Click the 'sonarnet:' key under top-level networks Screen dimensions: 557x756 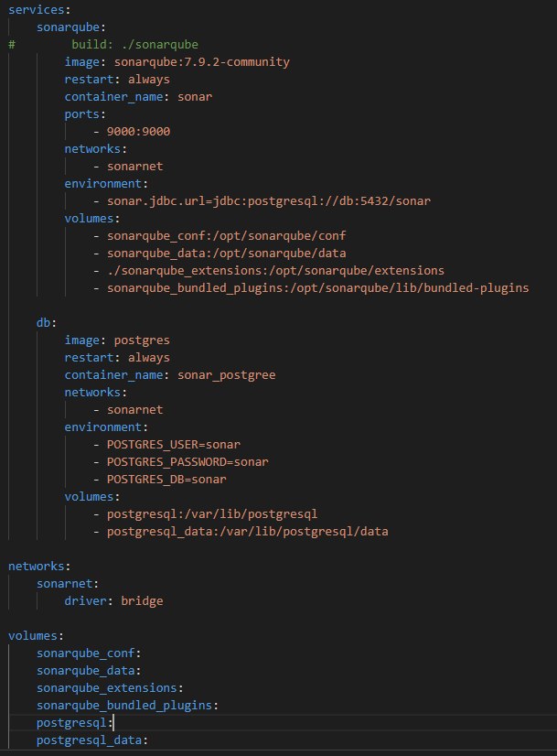[68, 583]
